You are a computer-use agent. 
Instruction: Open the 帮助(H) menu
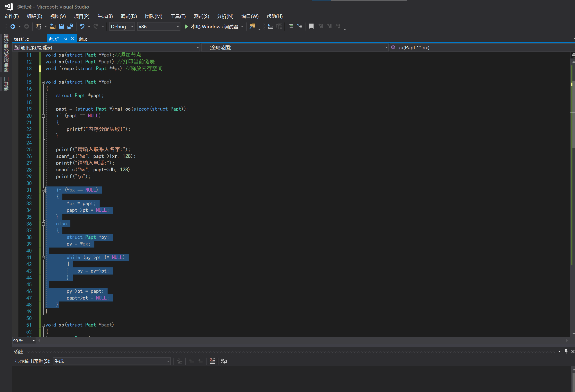point(274,16)
